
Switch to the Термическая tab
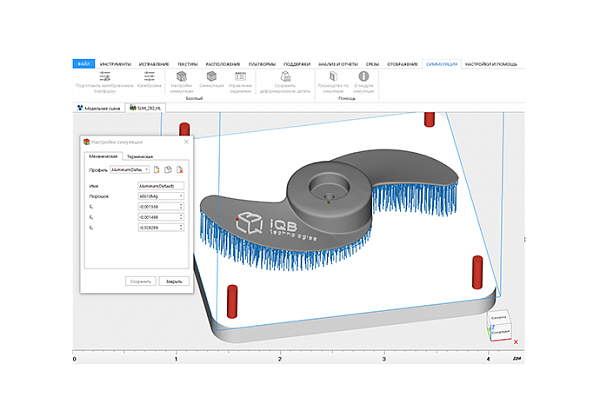point(139,157)
